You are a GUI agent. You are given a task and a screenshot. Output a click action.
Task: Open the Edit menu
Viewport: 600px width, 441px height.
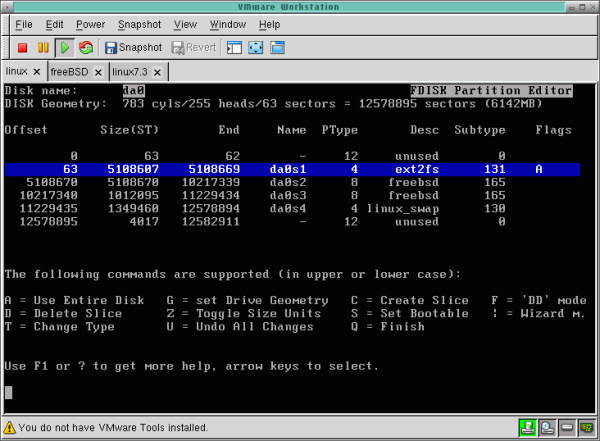tap(54, 24)
